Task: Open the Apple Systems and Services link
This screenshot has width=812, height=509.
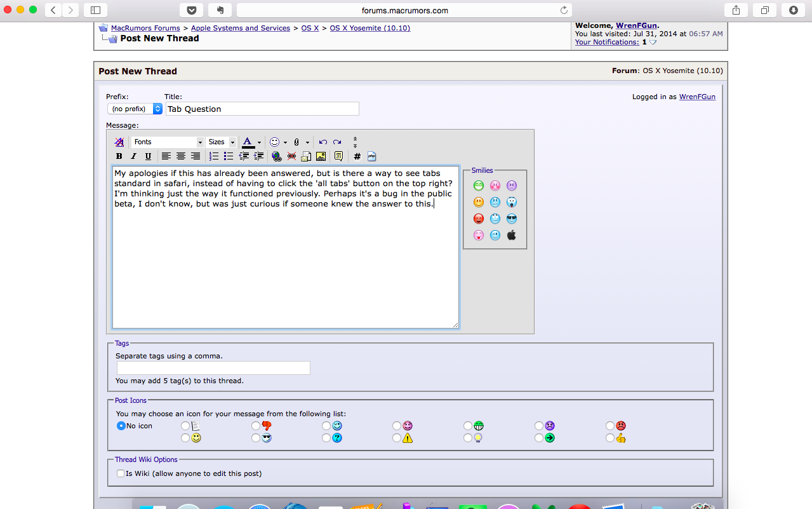Action: [x=241, y=28]
